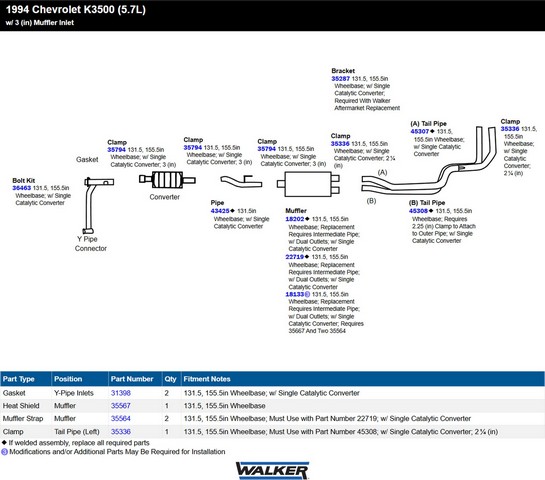This screenshot has width=545, height=480.
Task: Open Heat Shield part 35567 link
Action: coord(121,406)
